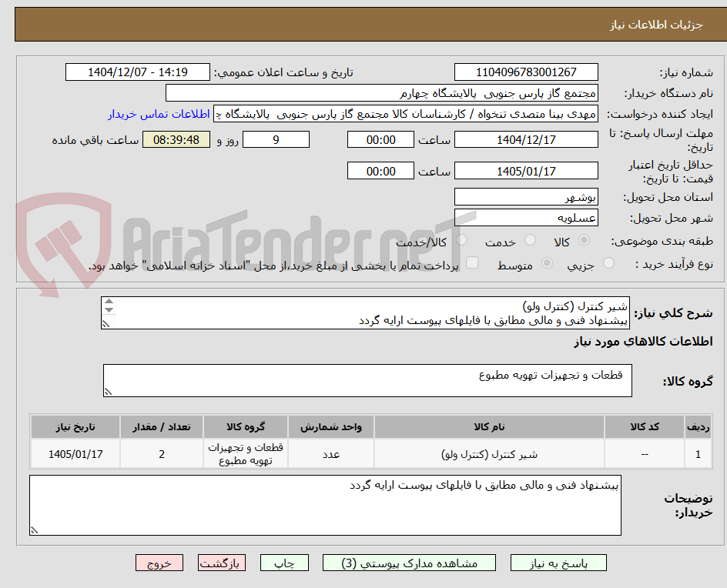Image resolution: width=727 pixels, height=588 pixels.
Task: Click the response deadline date 1404/12/17 field
Action: pos(526,139)
